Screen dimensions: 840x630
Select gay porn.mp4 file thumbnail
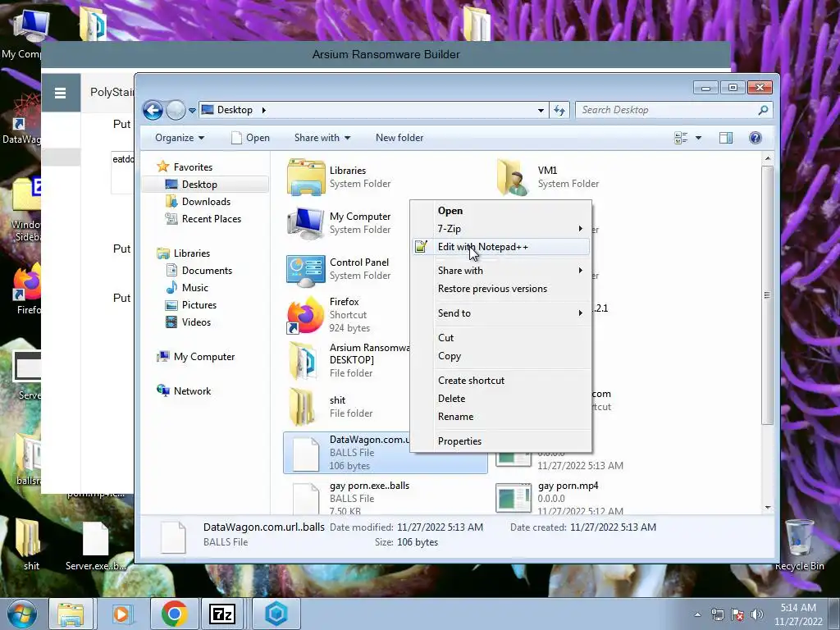[x=514, y=498]
